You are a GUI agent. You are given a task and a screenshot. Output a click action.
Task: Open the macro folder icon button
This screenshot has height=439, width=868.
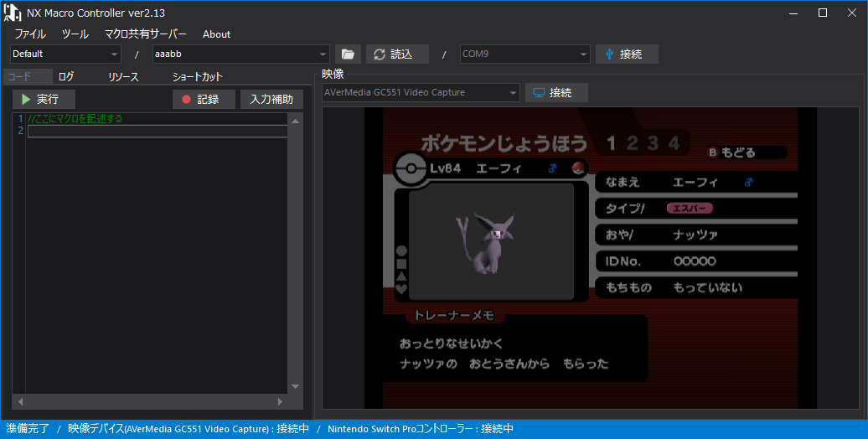(348, 54)
